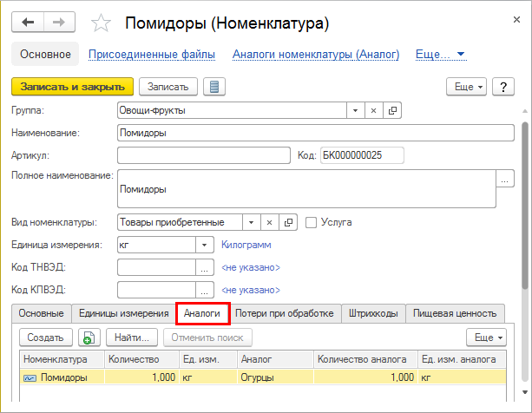
Task: Open the Пищевая ценность tab
Action: tap(455, 313)
